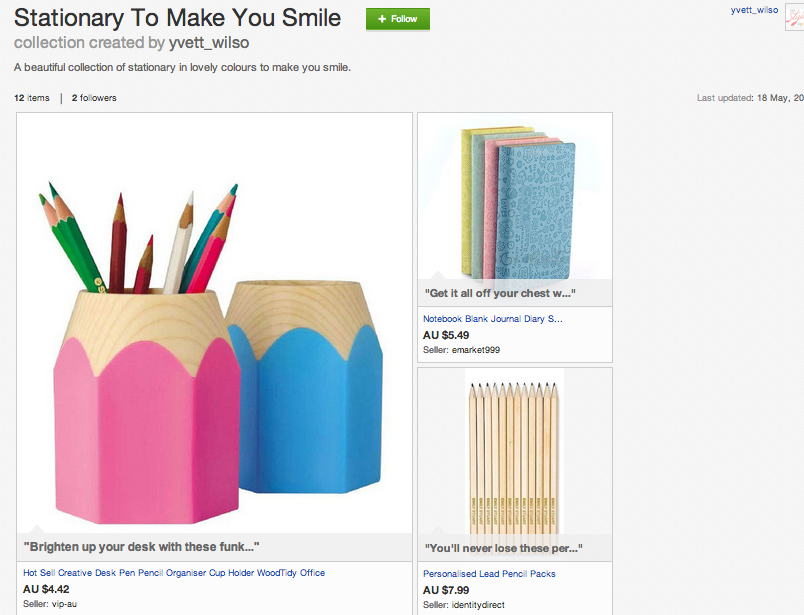Image resolution: width=804 pixels, height=615 pixels.
Task: Click the yvett_wilso avatar image
Action: point(794,18)
